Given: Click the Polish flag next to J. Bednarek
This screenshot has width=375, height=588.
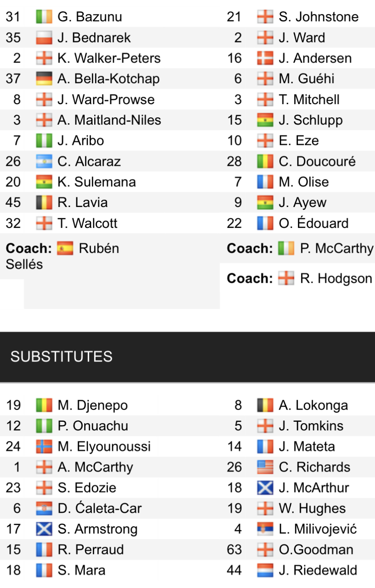Looking at the screenshot, I should [x=44, y=38].
